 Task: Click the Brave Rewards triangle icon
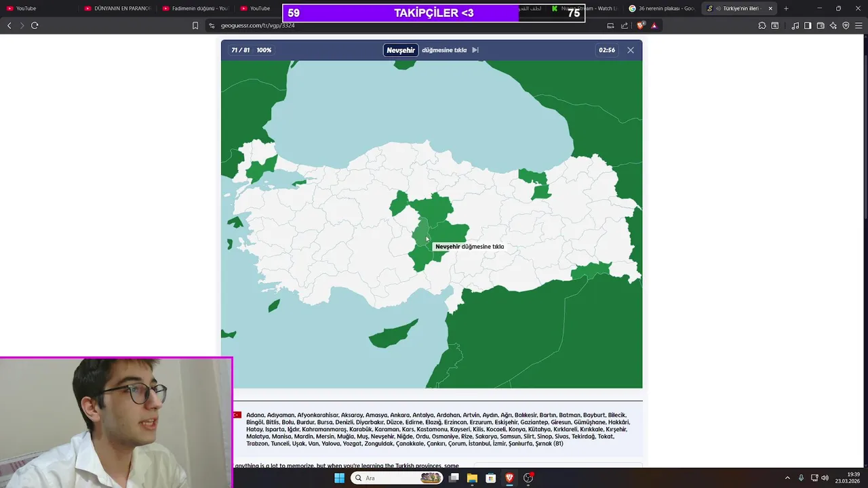[654, 26]
